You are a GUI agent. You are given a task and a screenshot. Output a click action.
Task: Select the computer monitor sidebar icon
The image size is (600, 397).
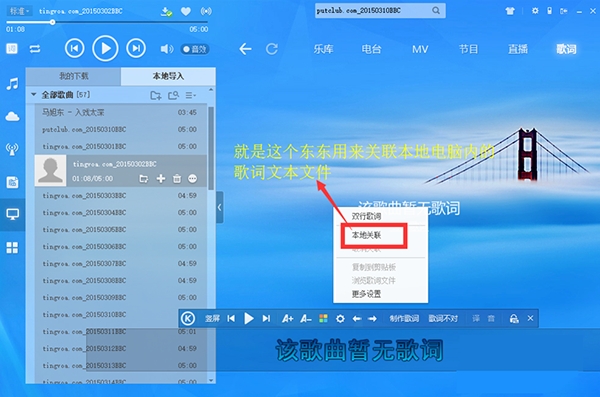12,214
